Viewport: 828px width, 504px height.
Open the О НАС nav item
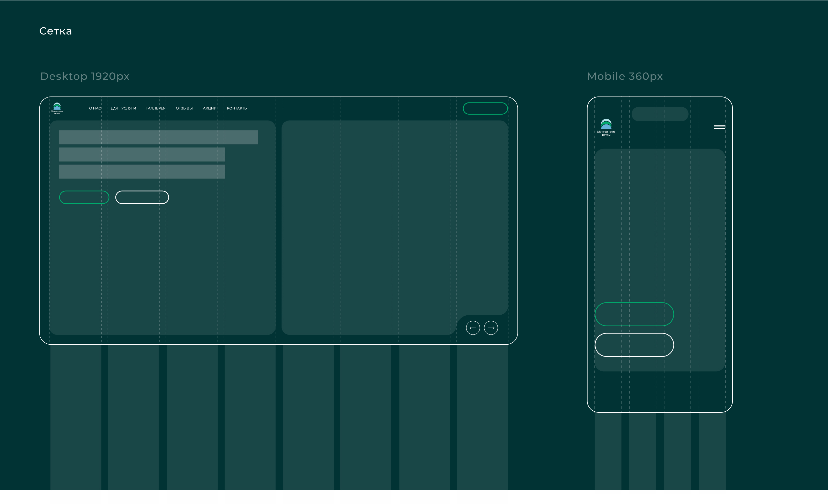(x=95, y=108)
